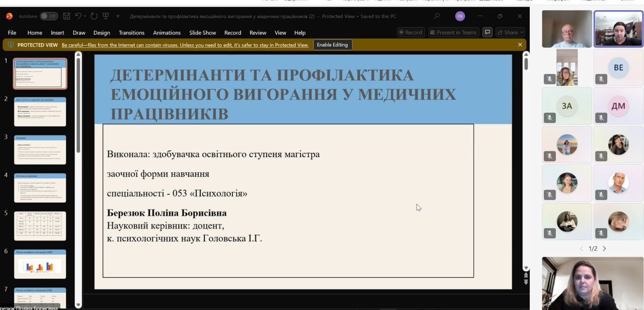Open the Transitions ribbon tab
Image resolution: width=644 pixels, height=310 pixels.
pos(131,33)
